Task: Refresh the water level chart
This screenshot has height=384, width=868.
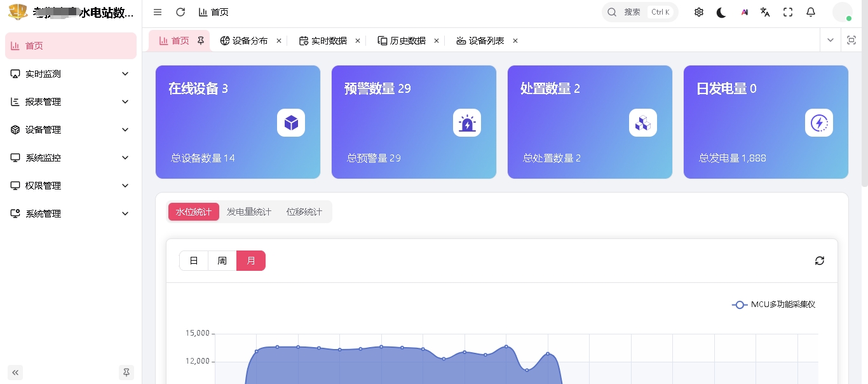Action: (x=820, y=261)
